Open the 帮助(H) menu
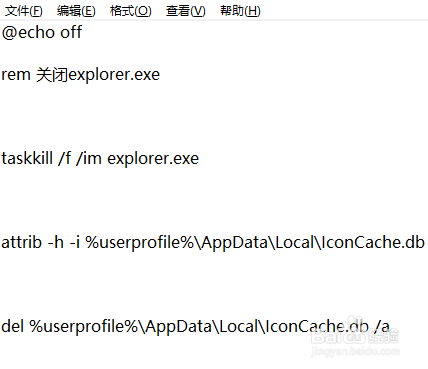The height and width of the screenshot is (369, 428). 240,11
